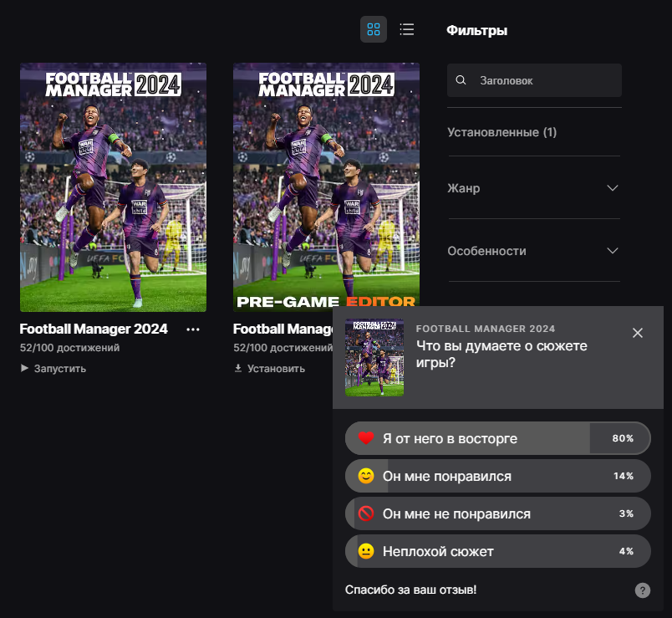This screenshot has height=618, width=672.
Task: Click the play icon next to Запустить
Action: pyautogui.click(x=25, y=368)
